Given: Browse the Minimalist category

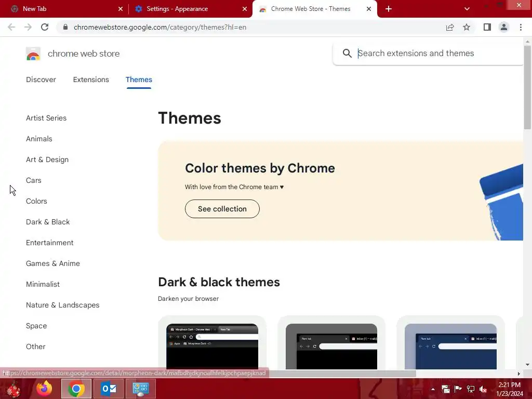Looking at the screenshot, I should coord(43,284).
